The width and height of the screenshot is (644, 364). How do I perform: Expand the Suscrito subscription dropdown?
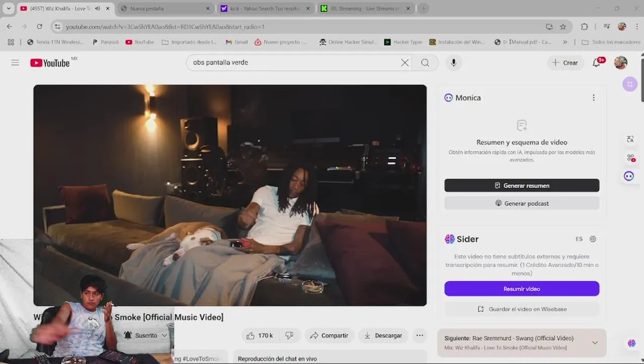(x=164, y=335)
